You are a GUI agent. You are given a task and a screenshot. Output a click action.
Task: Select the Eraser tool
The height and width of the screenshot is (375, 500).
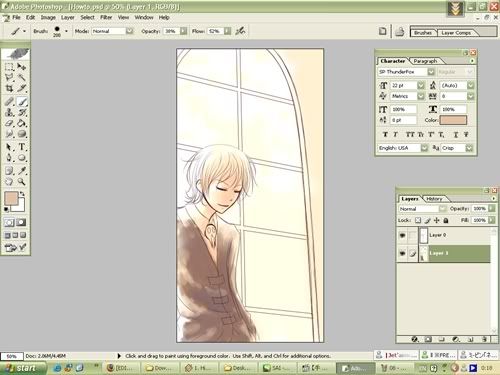(x=9, y=123)
